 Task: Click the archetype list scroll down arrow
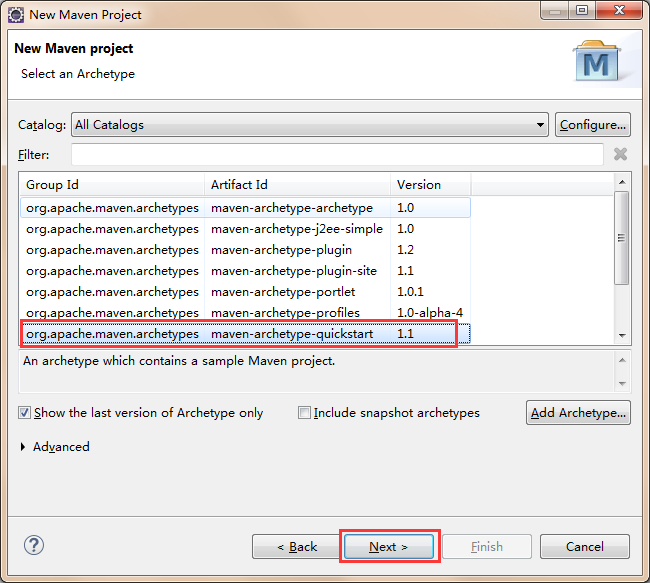click(621, 335)
